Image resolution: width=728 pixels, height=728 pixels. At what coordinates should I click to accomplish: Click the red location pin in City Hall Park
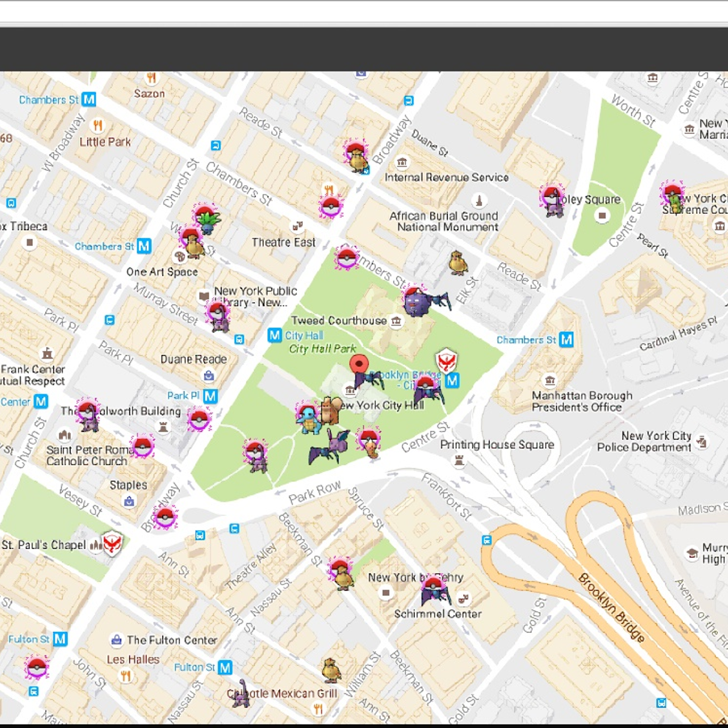(359, 366)
